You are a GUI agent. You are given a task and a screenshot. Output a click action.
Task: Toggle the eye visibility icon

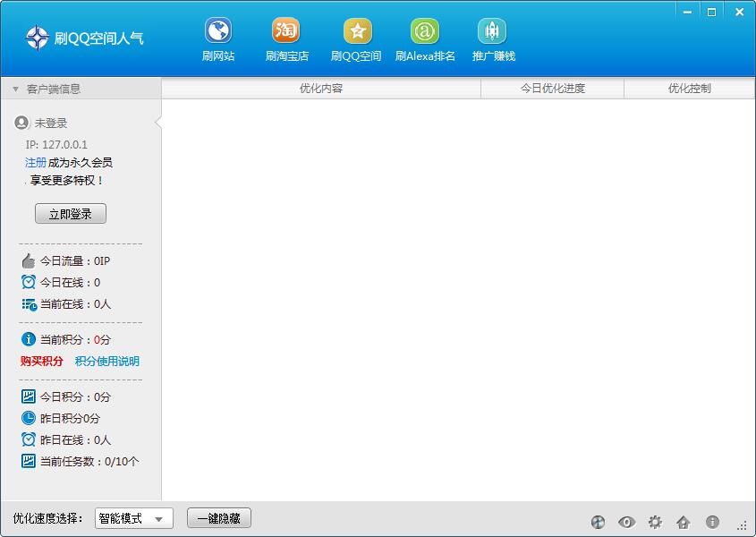tap(626, 522)
